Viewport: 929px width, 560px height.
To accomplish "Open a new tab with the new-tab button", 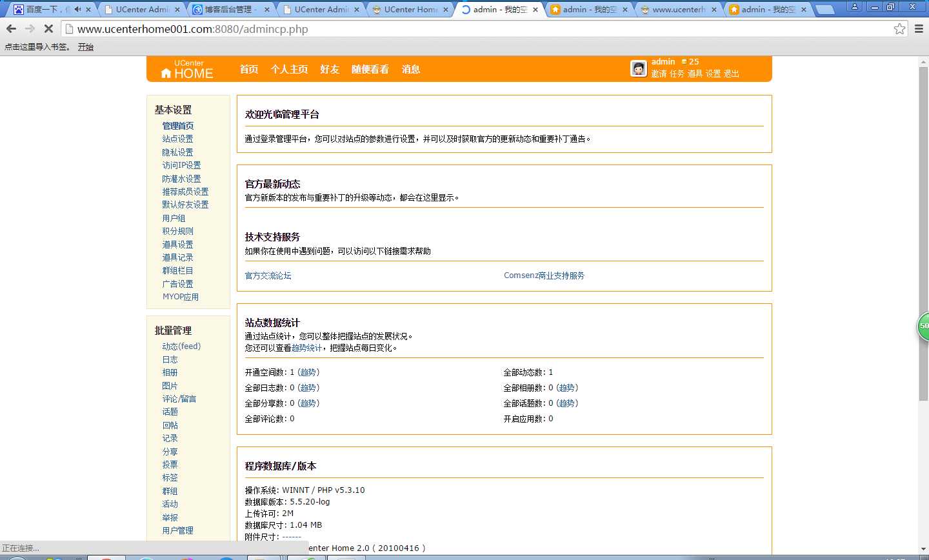I will coord(824,10).
